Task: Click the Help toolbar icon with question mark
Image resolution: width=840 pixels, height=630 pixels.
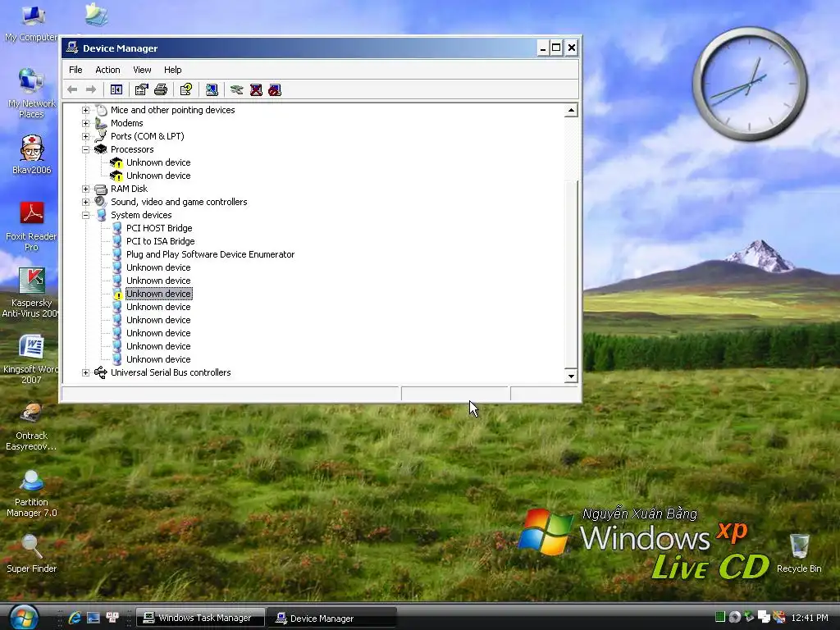Action: click(186, 90)
